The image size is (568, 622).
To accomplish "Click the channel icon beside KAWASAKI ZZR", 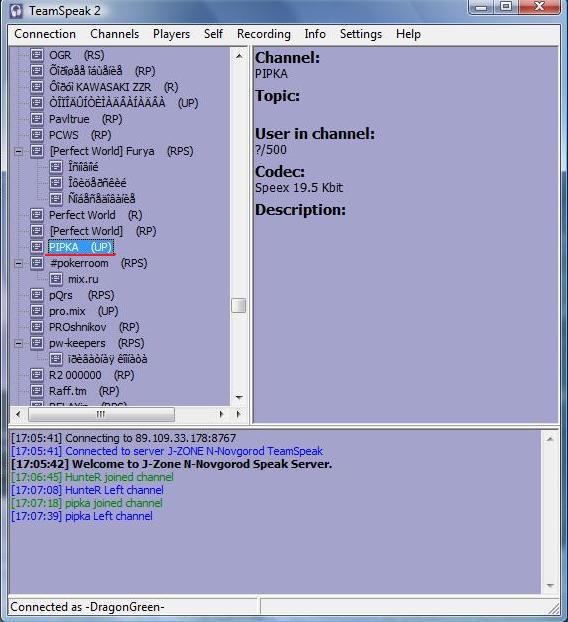I will click(37, 87).
